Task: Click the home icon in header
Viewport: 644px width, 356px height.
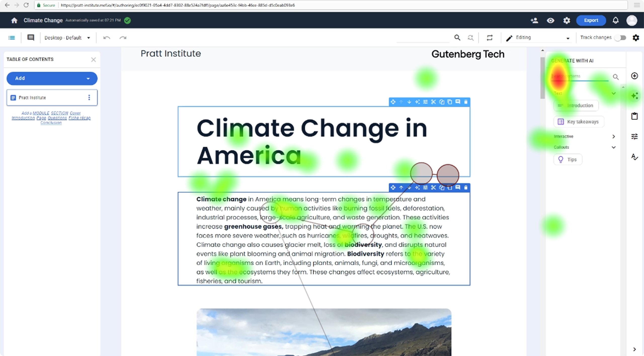Action: point(14,20)
